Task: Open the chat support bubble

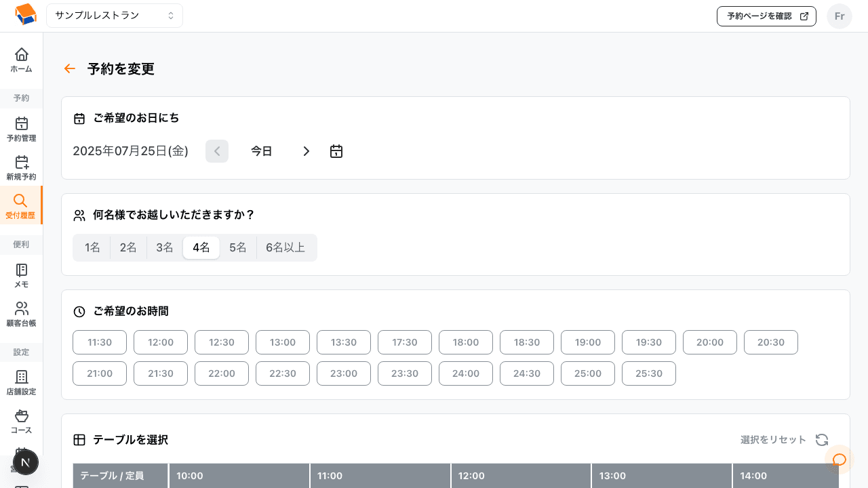Action: point(839,460)
